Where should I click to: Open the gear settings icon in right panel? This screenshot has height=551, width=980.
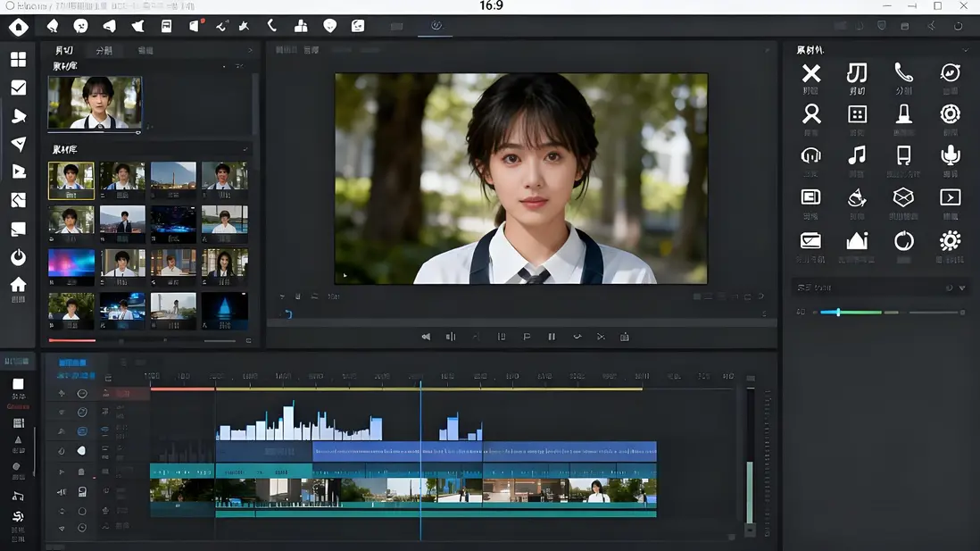click(950, 241)
